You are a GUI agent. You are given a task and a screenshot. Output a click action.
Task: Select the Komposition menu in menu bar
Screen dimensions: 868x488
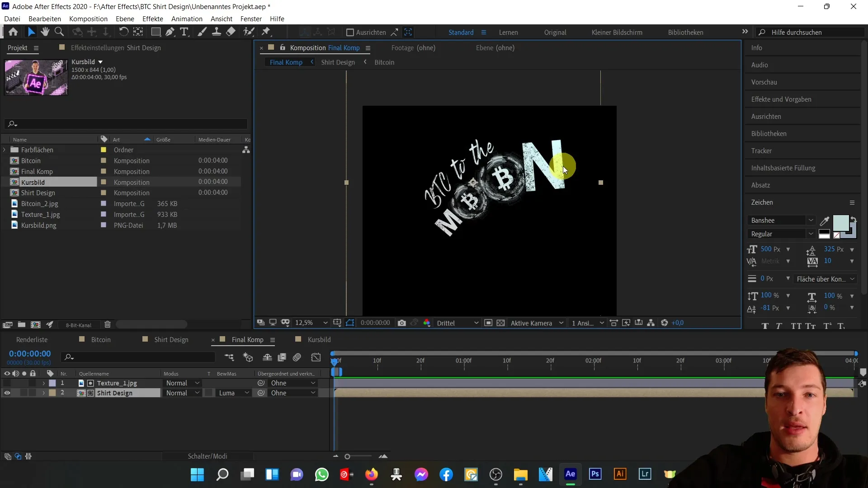[x=88, y=19]
